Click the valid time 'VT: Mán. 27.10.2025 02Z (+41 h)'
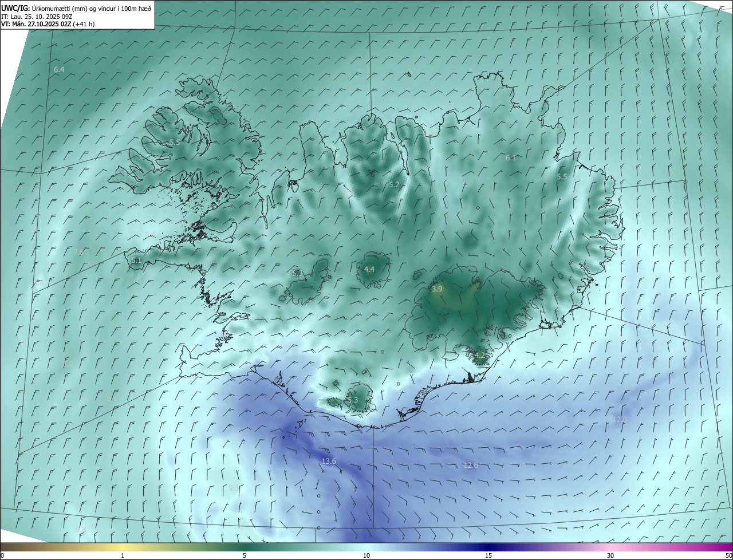The image size is (733, 560). coord(48,24)
